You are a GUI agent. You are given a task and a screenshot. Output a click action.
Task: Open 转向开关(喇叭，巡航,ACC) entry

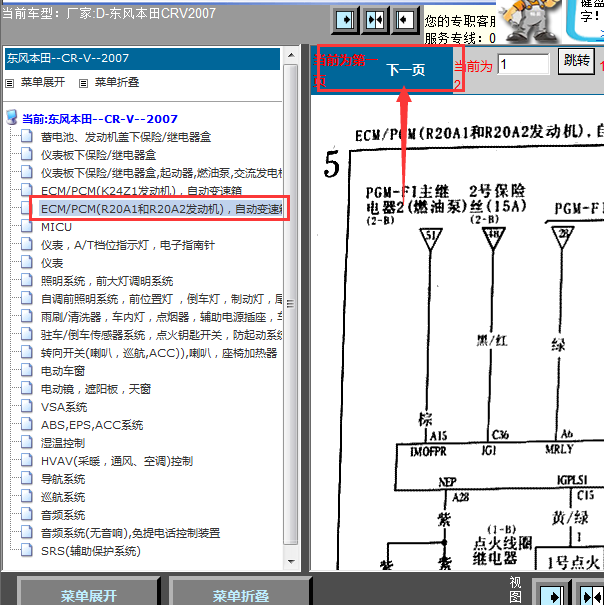pos(159,353)
